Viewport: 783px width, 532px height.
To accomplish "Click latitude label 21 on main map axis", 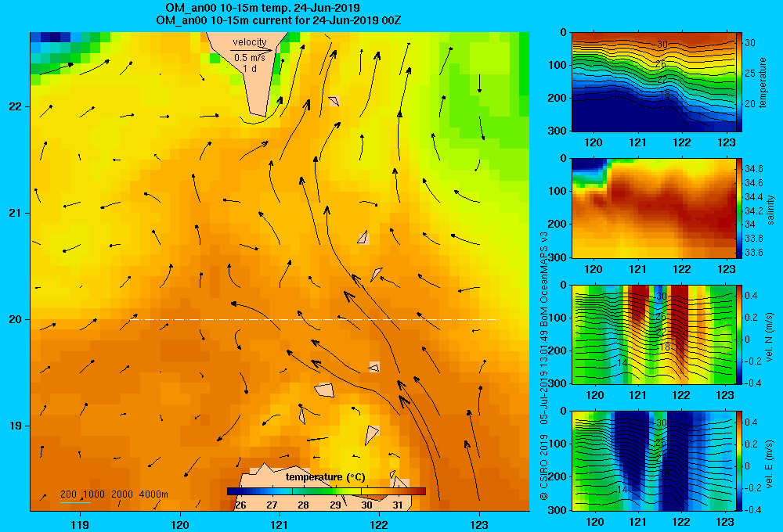I will coord(15,213).
